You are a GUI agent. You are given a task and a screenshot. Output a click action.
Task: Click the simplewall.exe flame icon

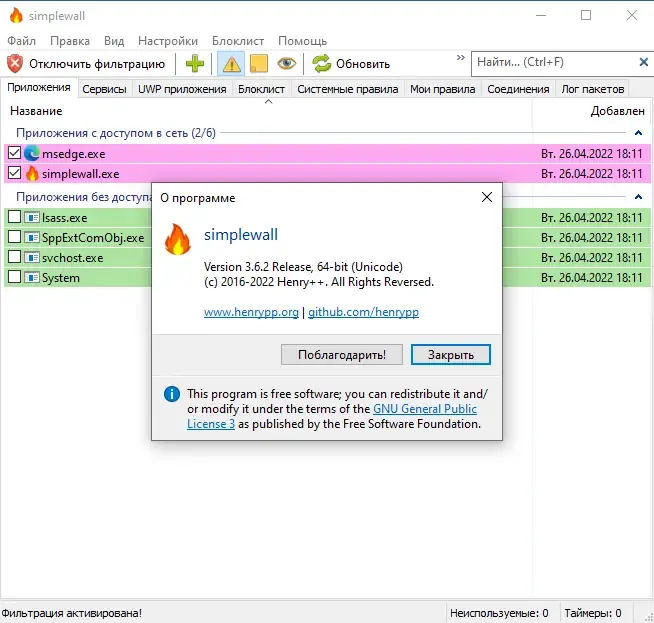pyautogui.click(x=32, y=173)
